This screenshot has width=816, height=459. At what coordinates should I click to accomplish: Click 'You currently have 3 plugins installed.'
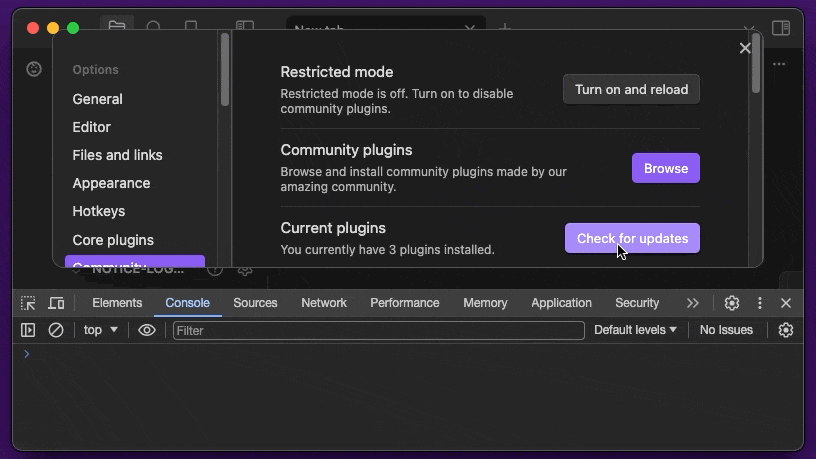click(387, 250)
